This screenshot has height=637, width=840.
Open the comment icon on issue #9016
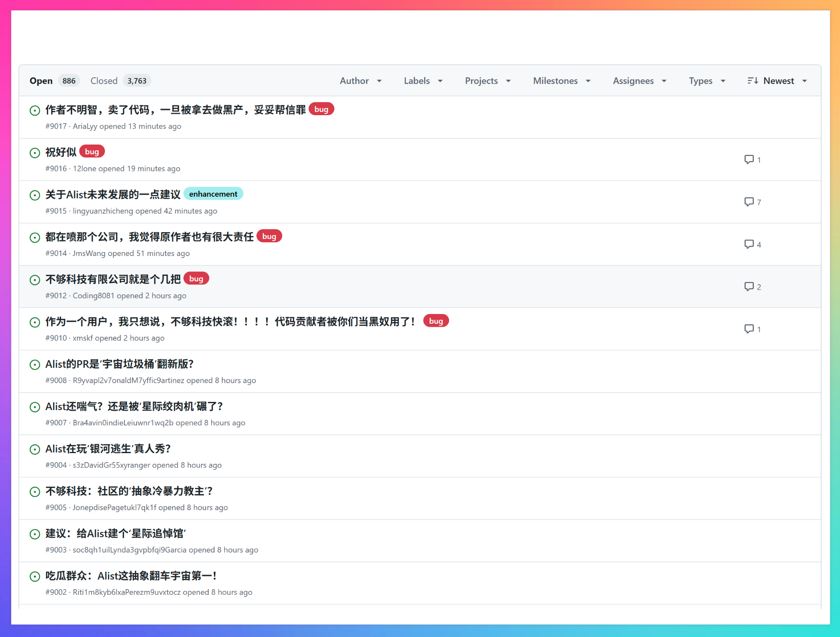coord(750,159)
